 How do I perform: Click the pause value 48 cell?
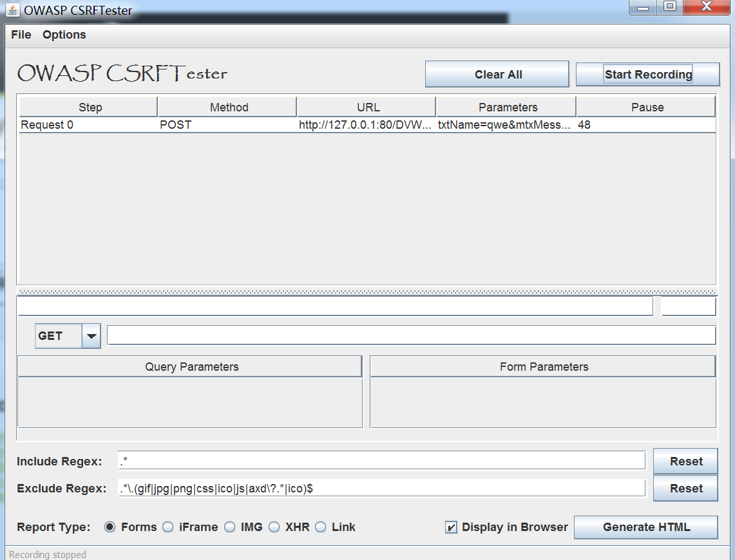tap(646, 125)
